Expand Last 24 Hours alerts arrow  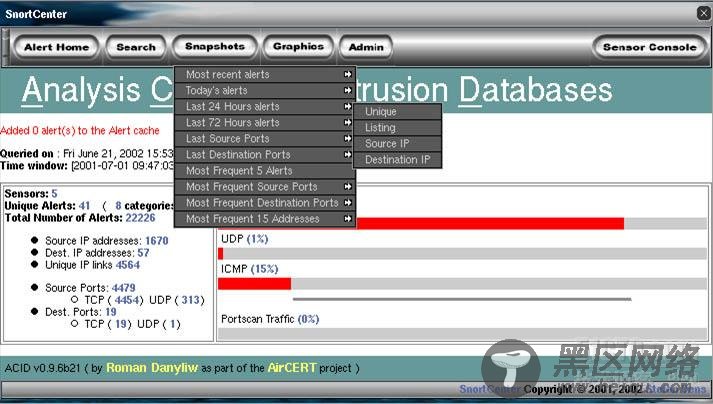coord(348,106)
